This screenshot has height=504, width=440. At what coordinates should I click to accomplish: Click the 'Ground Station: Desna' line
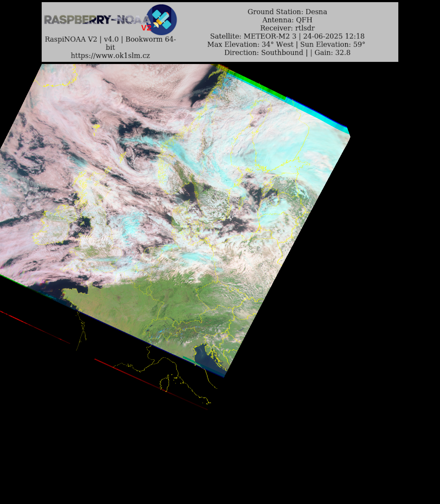pyautogui.click(x=287, y=12)
